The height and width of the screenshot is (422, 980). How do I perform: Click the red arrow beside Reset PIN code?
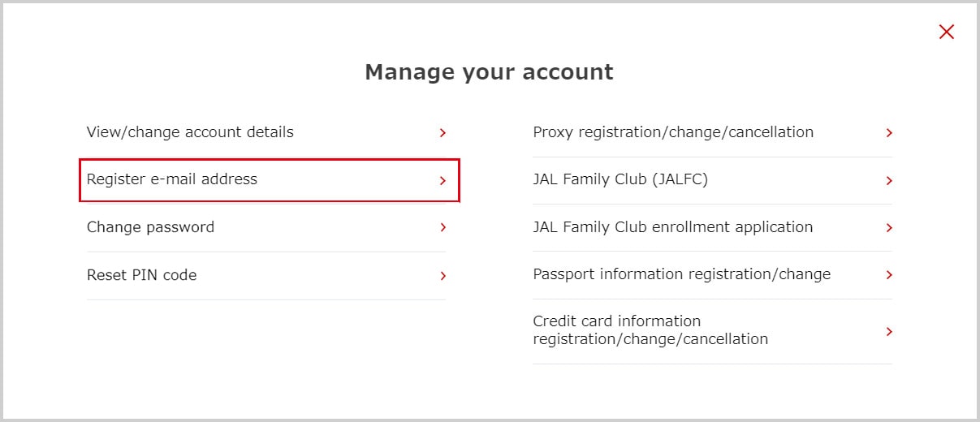(443, 276)
